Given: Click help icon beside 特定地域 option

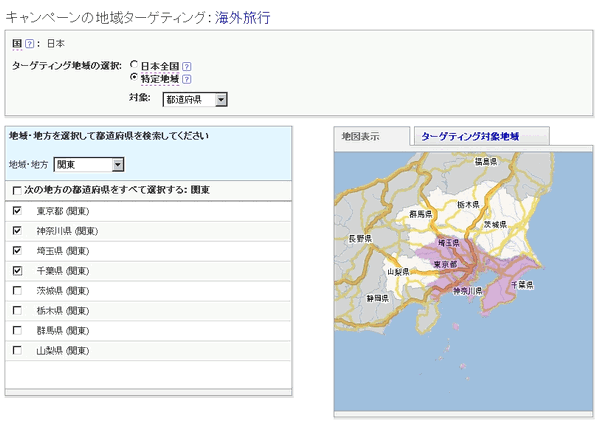Looking at the screenshot, I should tap(186, 79).
